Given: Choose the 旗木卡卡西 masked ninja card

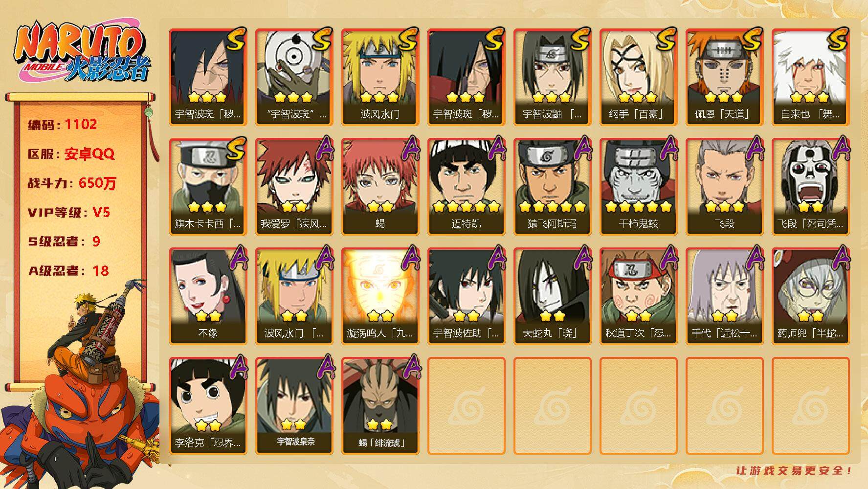Looking at the screenshot, I should [x=208, y=187].
